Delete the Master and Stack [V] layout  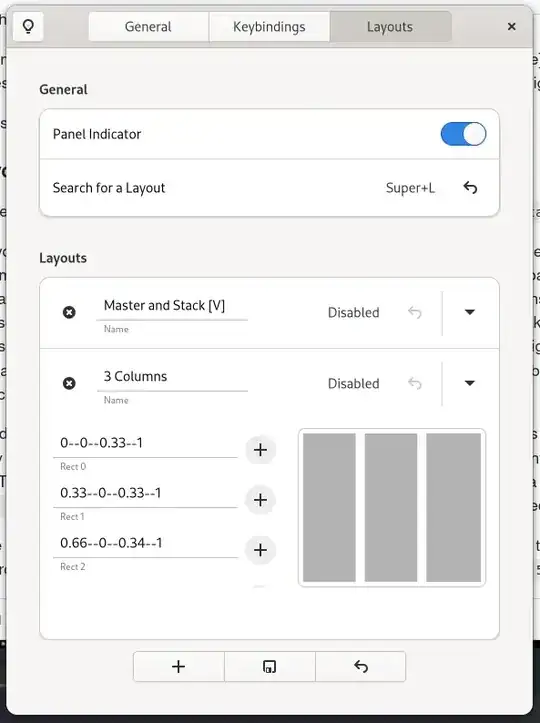[69, 312]
